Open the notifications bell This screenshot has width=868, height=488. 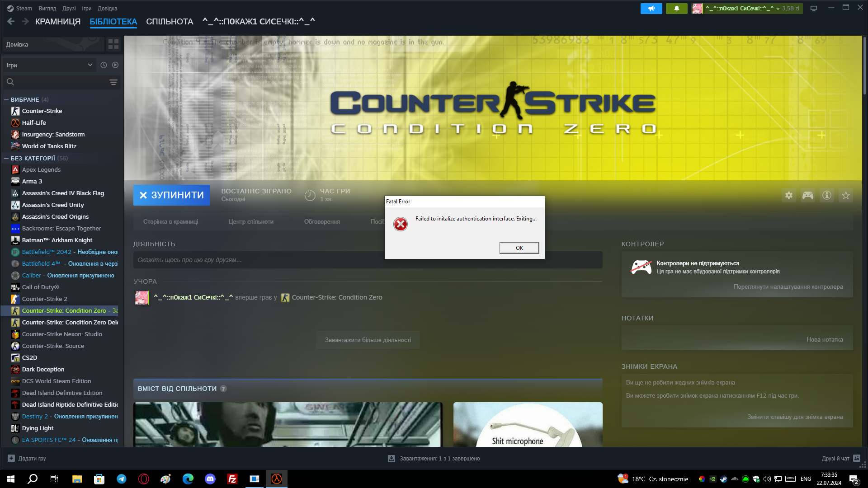click(x=676, y=9)
